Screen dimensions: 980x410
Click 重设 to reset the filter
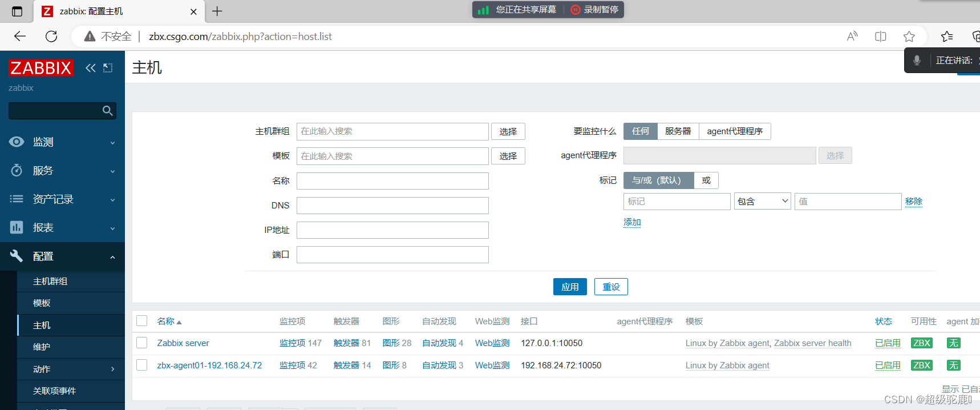611,287
